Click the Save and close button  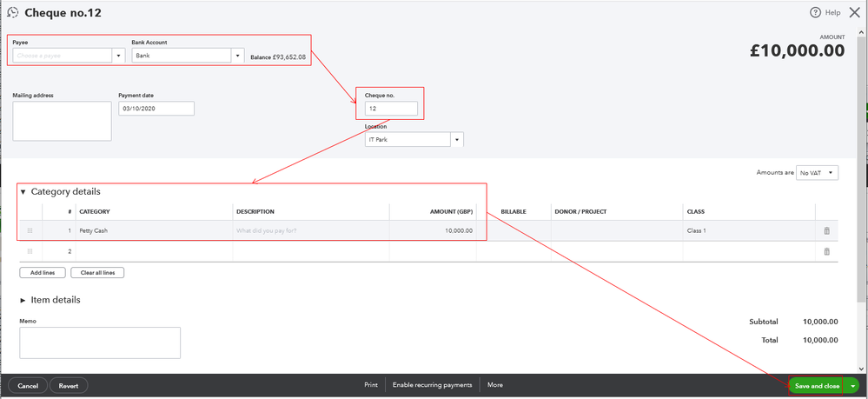click(817, 386)
